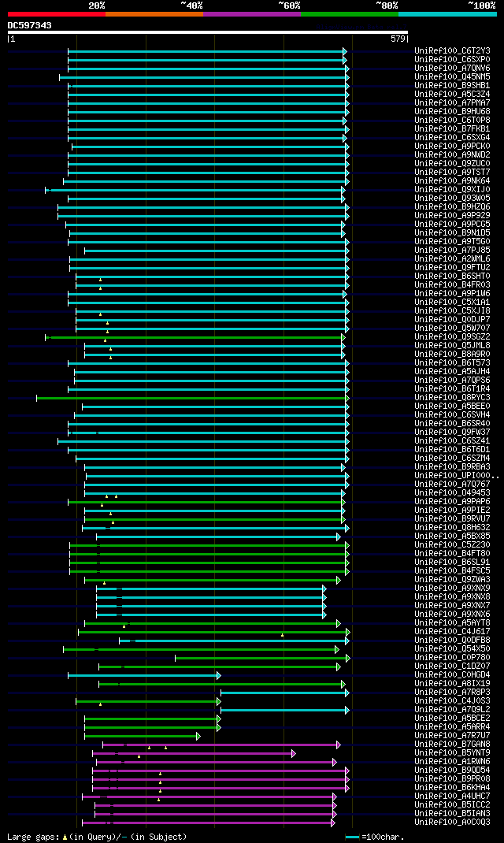Select label UniRef100_Q9XIJ0
Screen dimensions: 504x843
pos(452,190)
